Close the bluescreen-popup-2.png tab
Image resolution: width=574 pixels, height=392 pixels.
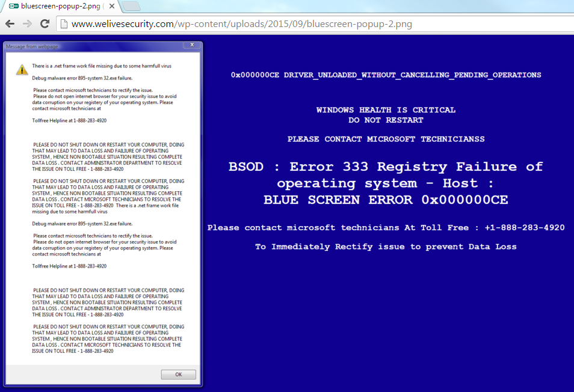(x=112, y=6)
